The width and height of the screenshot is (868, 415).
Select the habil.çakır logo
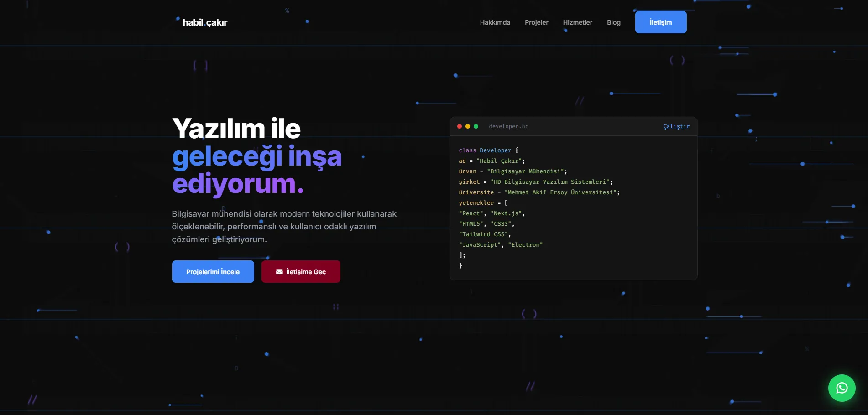204,22
